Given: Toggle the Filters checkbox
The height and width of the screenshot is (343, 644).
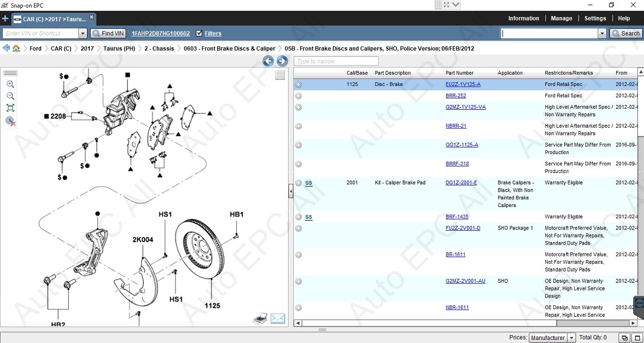Looking at the screenshot, I should click(199, 33).
